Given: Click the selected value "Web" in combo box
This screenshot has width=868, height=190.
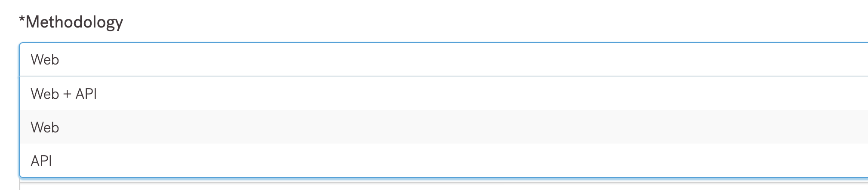Looking at the screenshot, I should coord(45,59).
